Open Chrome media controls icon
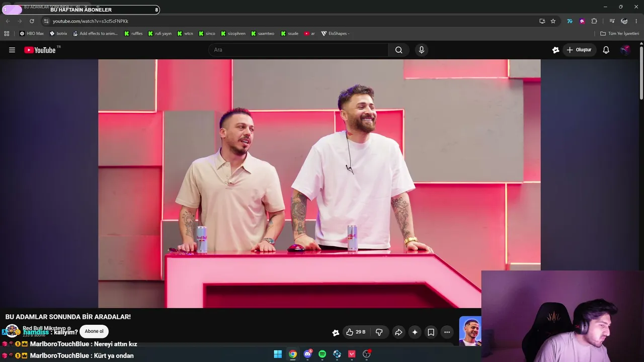Image resolution: width=644 pixels, height=362 pixels. (612, 21)
